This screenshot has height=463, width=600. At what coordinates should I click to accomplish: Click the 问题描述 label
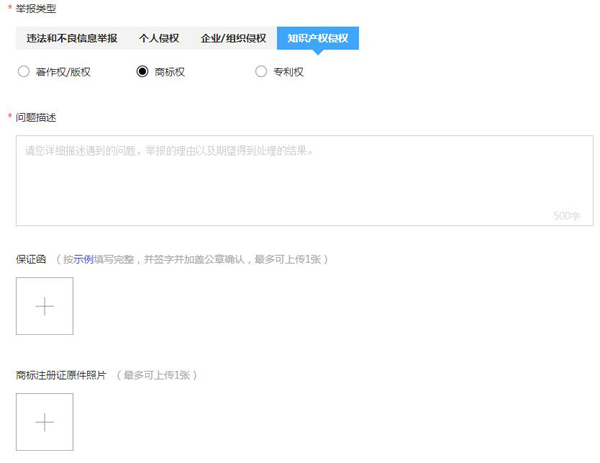tap(36, 117)
